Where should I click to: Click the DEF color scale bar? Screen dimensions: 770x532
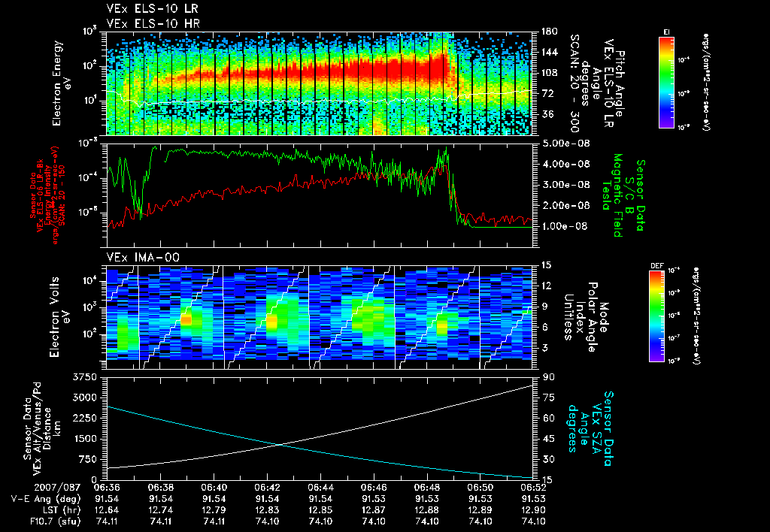coord(656,316)
